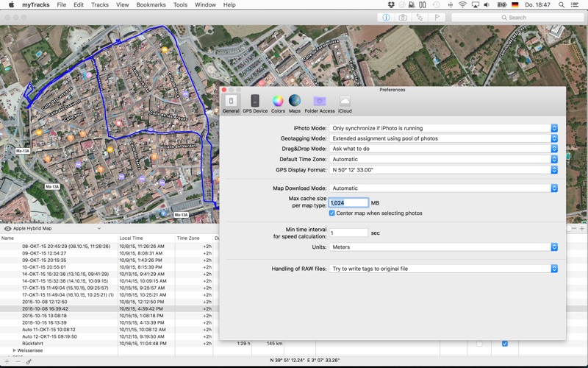Viewport: 588px width, 368px height.
Task: Expand the Weissensee folder in track list
Action: click(x=15, y=351)
